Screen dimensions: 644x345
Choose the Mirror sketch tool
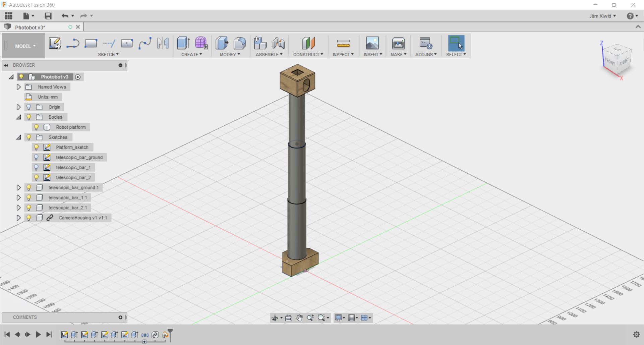[x=163, y=43]
